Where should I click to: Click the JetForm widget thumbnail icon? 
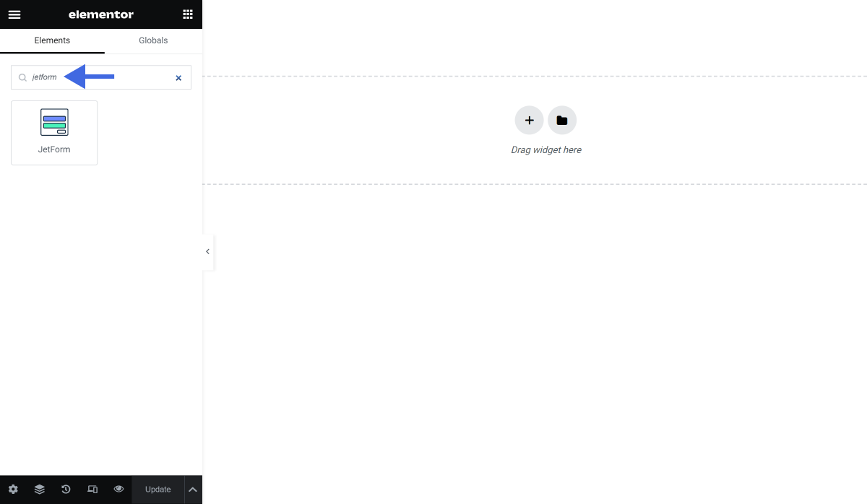click(x=54, y=122)
